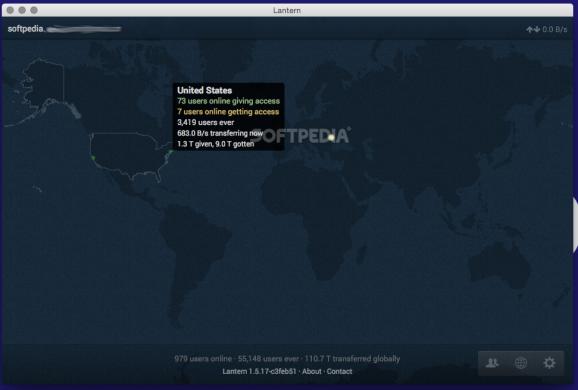Image resolution: width=578 pixels, height=390 pixels.
Task: Click the green peer dot on US west coast
Action: [93, 158]
